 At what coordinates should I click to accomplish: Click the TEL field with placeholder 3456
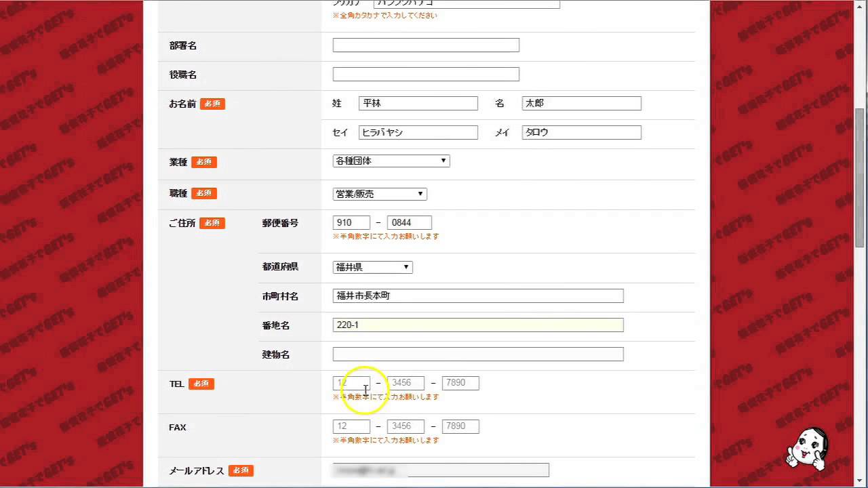[406, 383]
